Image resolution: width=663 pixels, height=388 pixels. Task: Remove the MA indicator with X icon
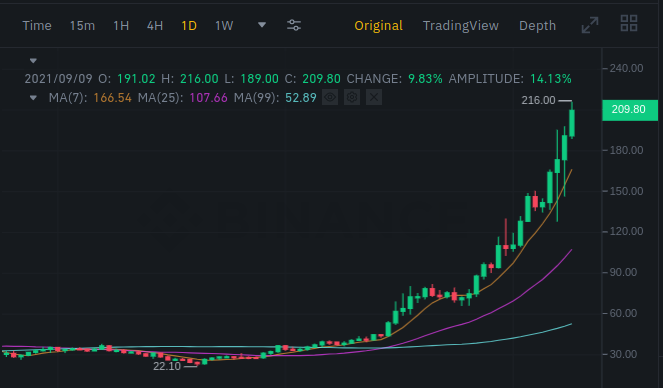(x=374, y=98)
